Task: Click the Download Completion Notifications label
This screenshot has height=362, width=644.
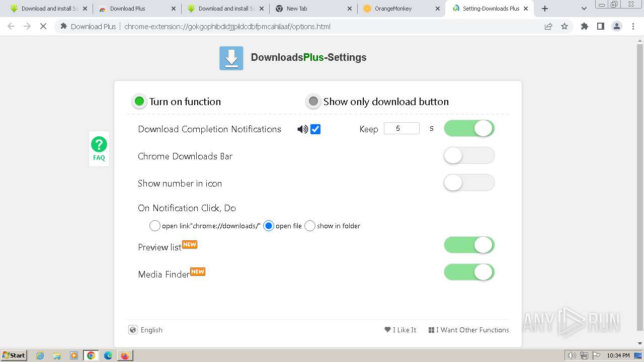Action: coord(209,129)
